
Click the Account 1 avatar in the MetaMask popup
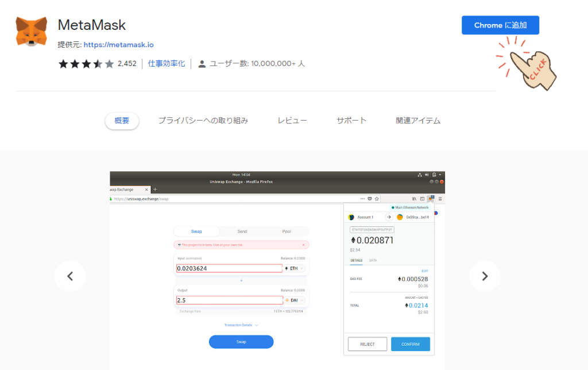[351, 217]
